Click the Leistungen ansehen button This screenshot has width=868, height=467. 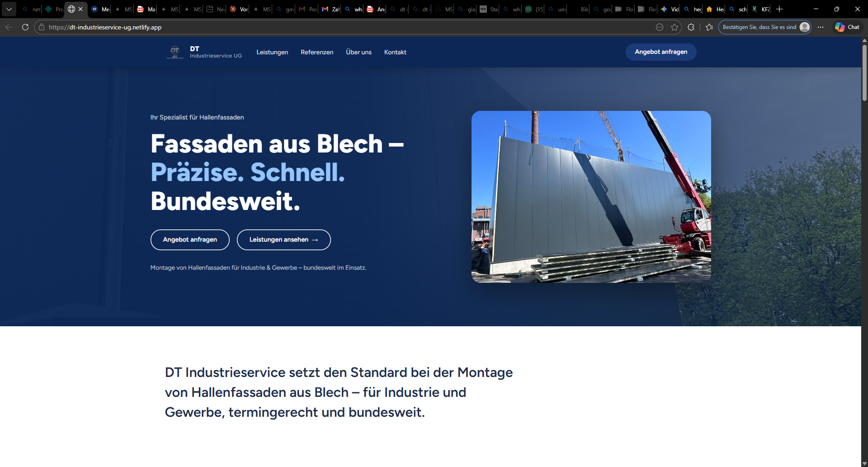283,239
